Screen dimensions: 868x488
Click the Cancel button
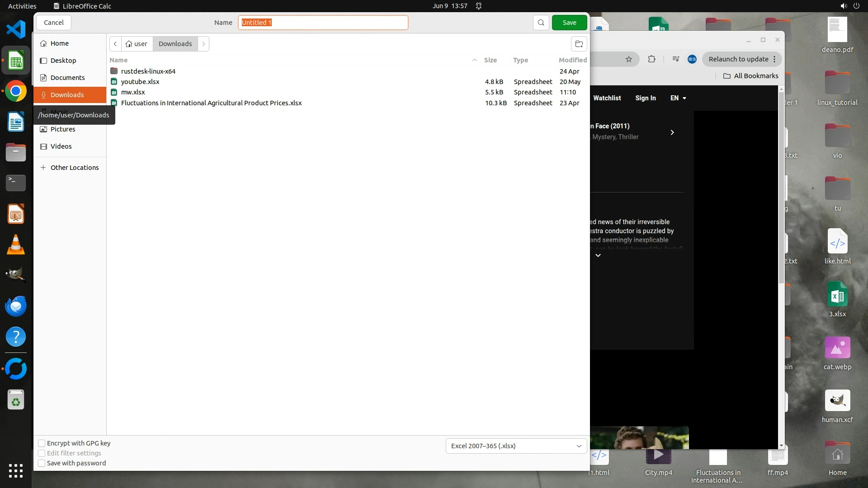click(x=54, y=23)
